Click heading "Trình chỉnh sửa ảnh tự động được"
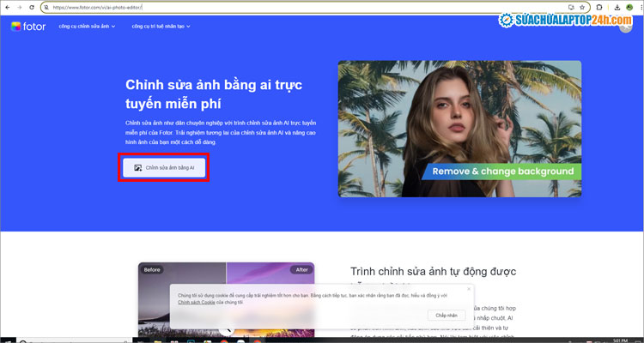Screen dimensions: 644x343 434,272
